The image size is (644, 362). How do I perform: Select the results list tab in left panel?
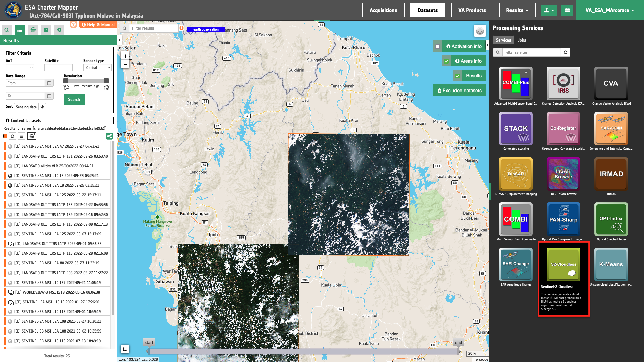[x=20, y=30]
